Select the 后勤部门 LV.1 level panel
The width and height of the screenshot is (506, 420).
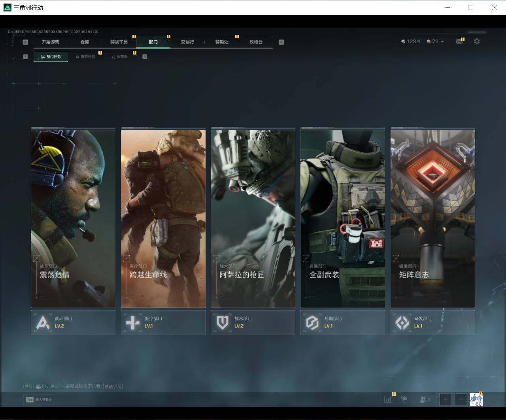[343, 322]
